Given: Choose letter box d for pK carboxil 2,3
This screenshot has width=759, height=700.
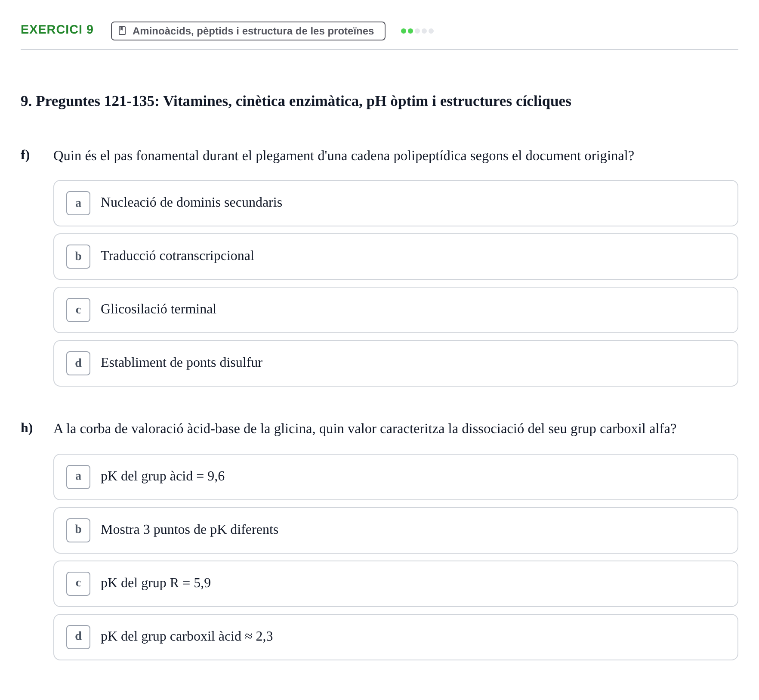Looking at the screenshot, I should (78, 637).
